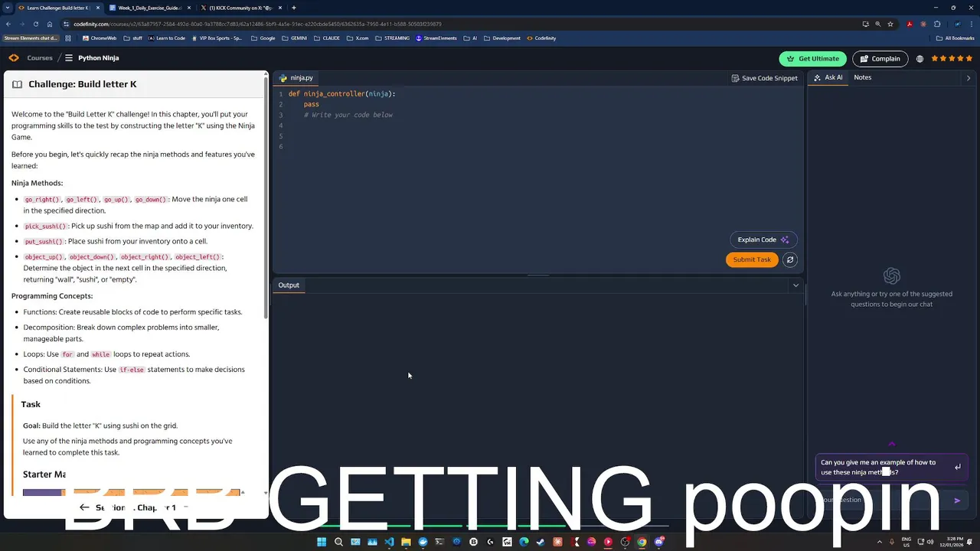Bookmark this page with the star icon
The height and width of the screenshot is (551, 980).
pos(890,24)
